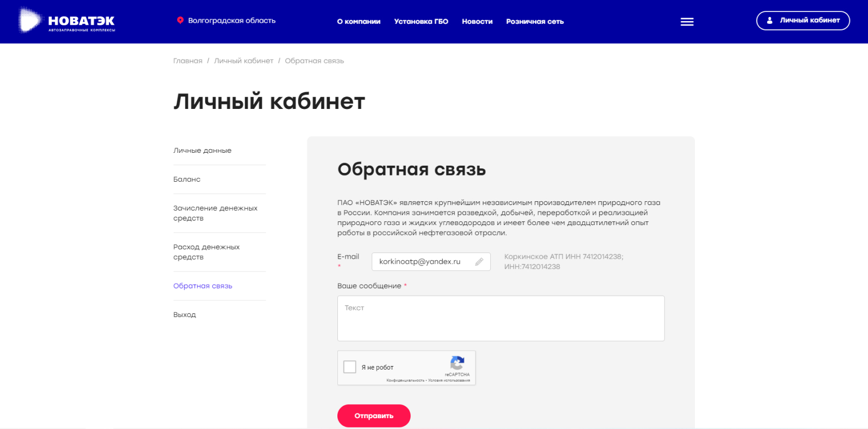Click the NOVATEK logo
This screenshot has height=429, width=868.
[67, 21]
